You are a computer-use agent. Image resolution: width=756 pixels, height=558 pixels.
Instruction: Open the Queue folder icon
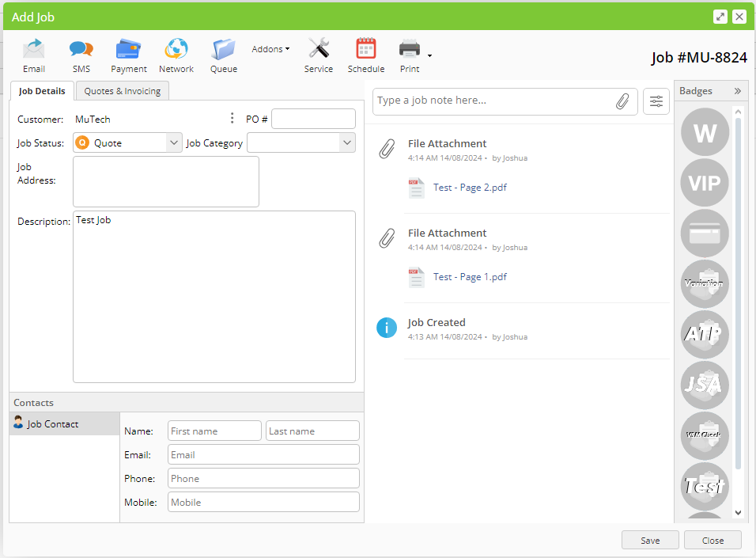(x=224, y=55)
